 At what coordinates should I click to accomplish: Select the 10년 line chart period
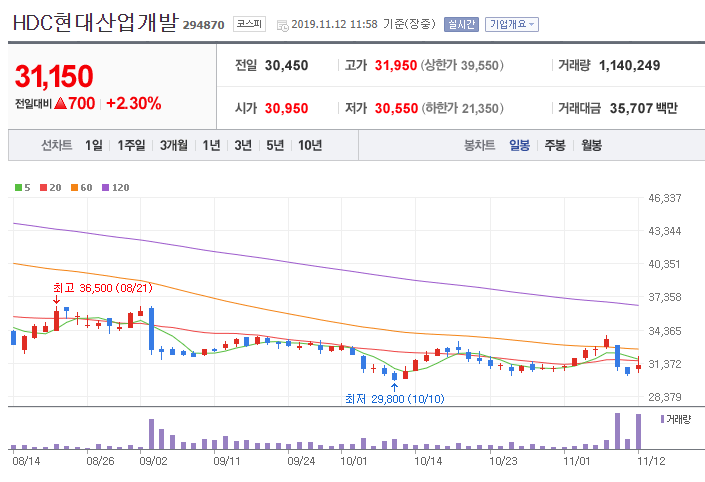pyautogui.click(x=310, y=145)
